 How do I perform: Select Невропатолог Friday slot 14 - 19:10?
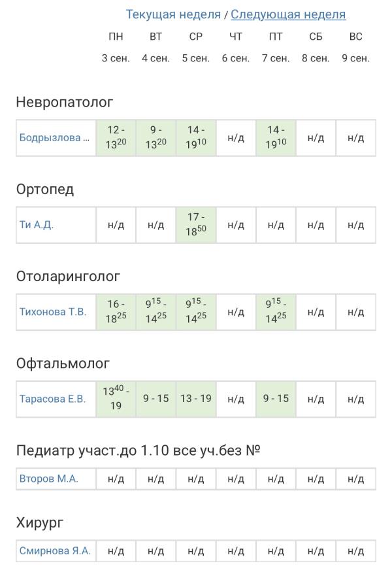click(x=276, y=138)
